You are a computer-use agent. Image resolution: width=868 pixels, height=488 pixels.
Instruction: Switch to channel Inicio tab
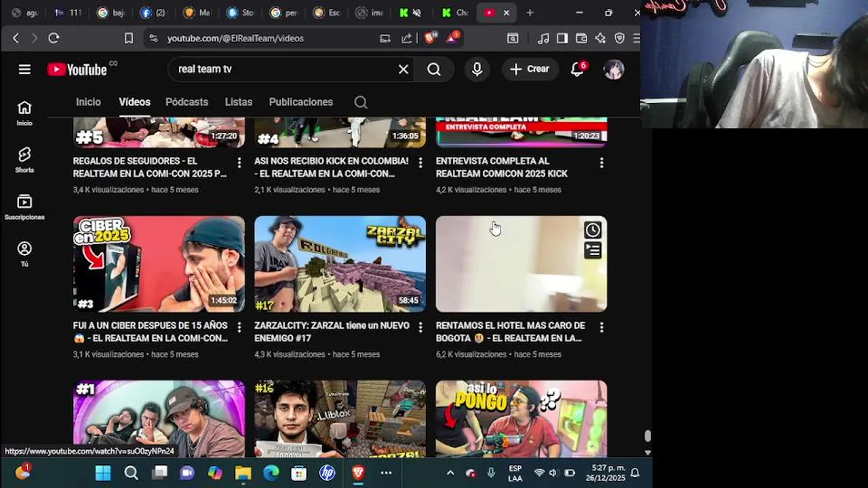[88, 102]
